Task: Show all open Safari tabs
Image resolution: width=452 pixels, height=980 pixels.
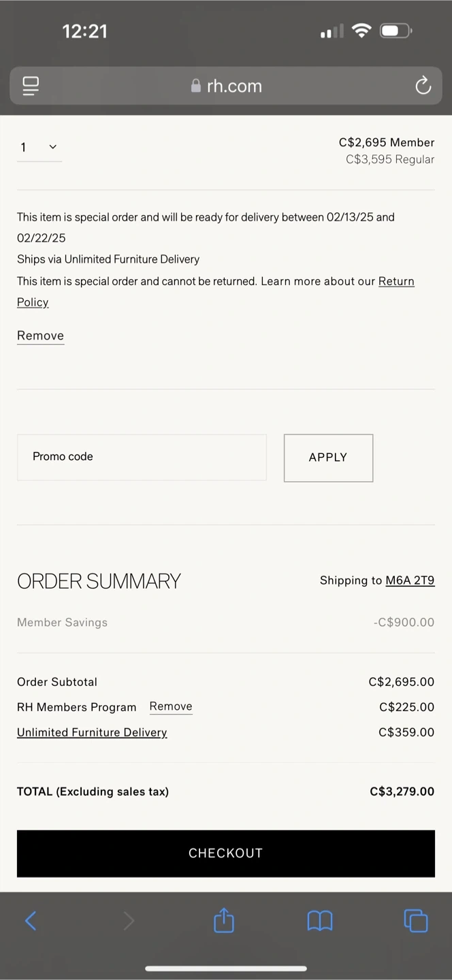Action: point(416,921)
